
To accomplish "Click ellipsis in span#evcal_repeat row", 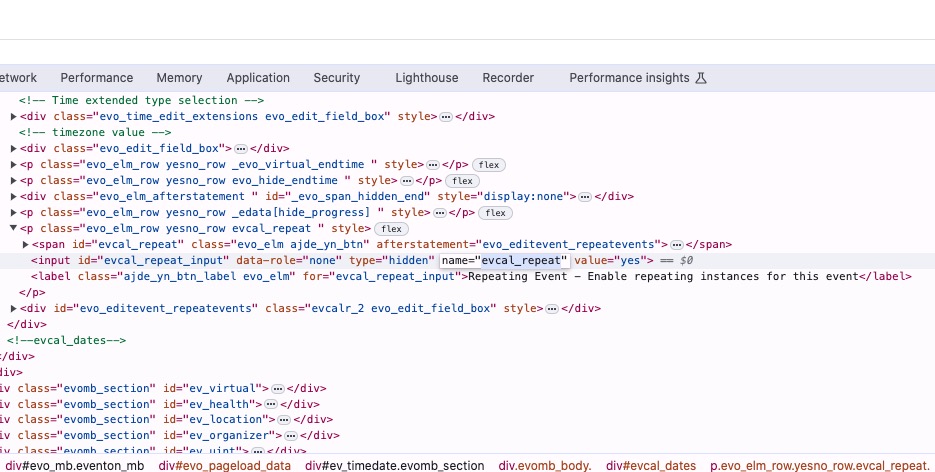I will [x=676, y=245].
